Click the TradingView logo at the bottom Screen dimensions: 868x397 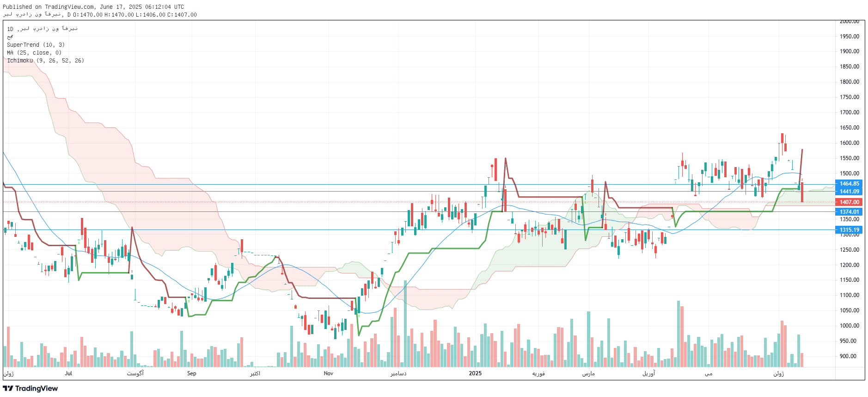(31, 389)
